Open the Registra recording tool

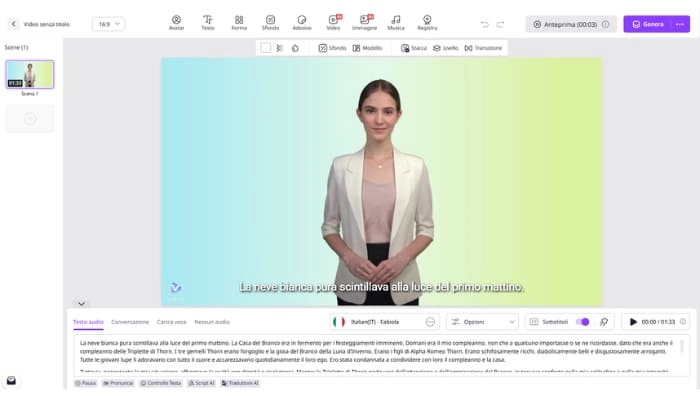point(427,23)
